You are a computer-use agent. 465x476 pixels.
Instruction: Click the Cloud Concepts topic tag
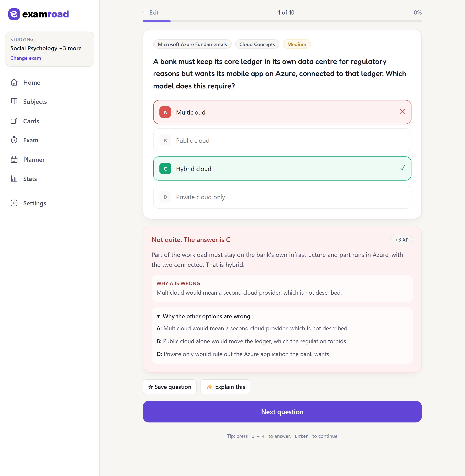[x=257, y=44]
